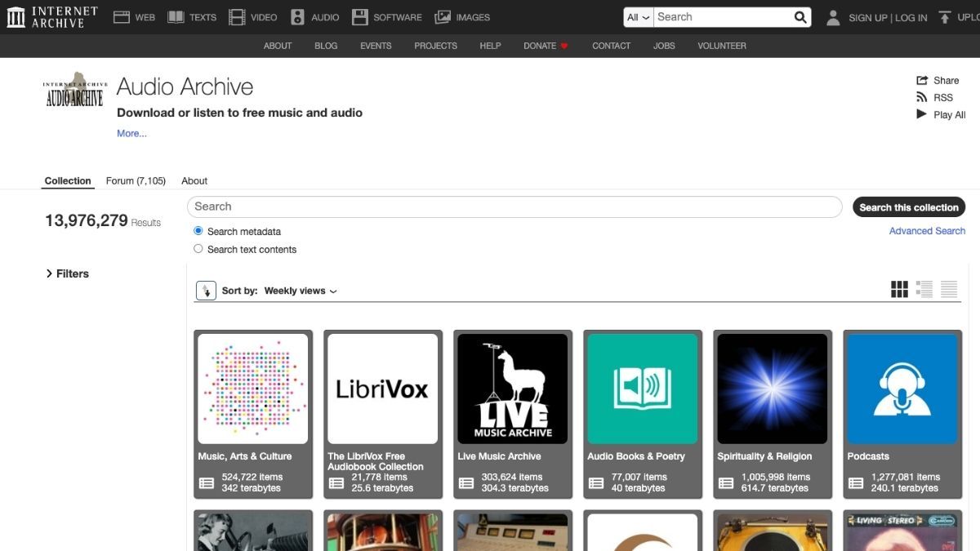Switch to compact list view

tap(949, 289)
